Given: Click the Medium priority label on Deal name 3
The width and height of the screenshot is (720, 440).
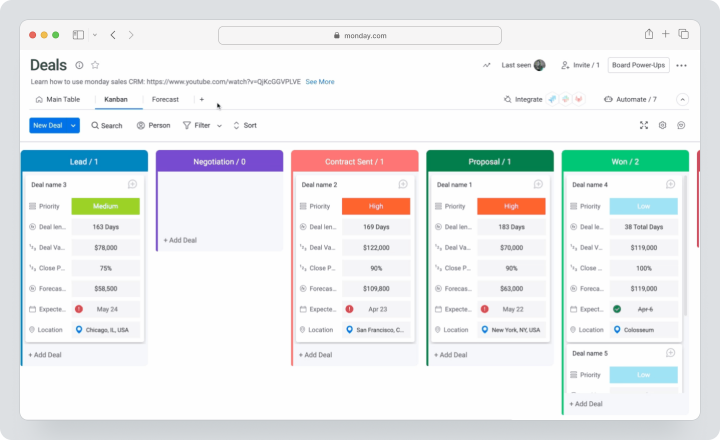Looking at the screenshot, I should click(x=106, y=206).
